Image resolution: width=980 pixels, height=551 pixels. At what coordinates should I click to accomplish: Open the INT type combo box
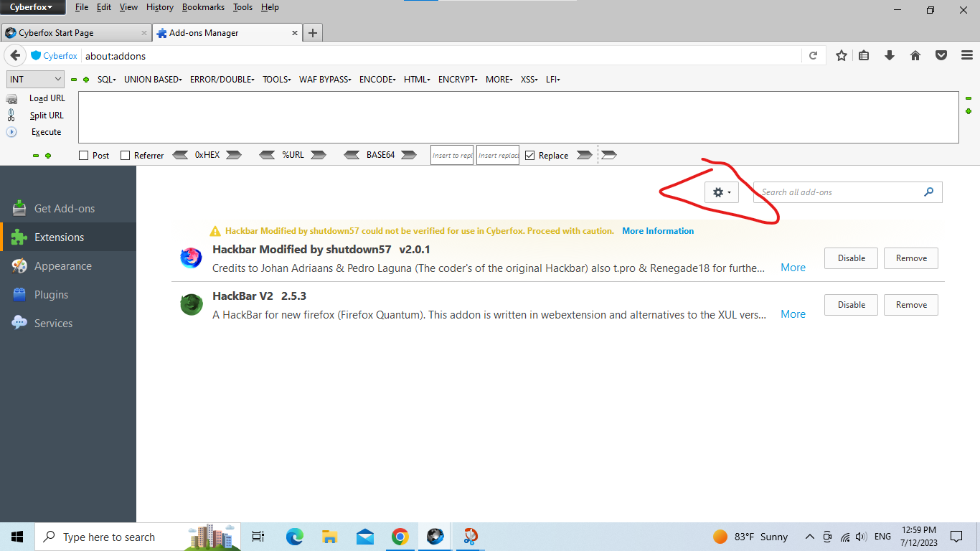point(36,80)
